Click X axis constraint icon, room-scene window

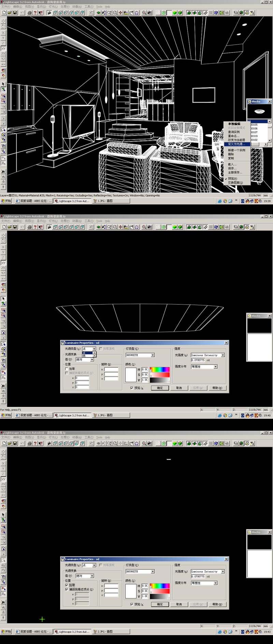pos(3,33)
